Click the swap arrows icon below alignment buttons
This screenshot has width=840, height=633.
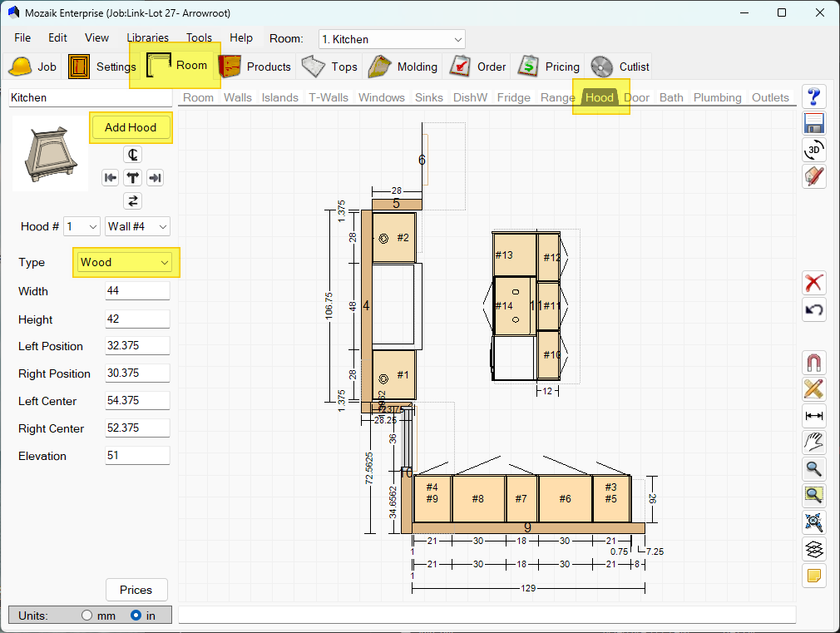[x=133, y=200]
